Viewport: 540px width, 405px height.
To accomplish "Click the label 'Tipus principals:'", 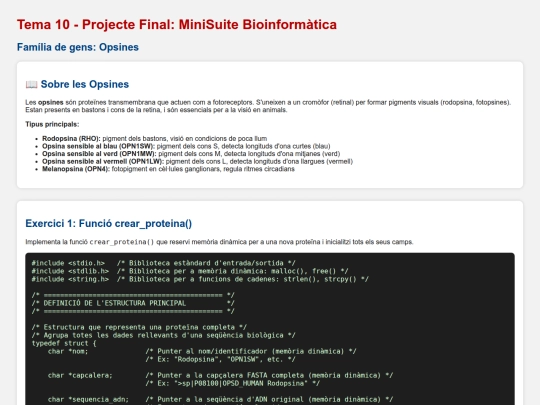I will pos(52,124).
